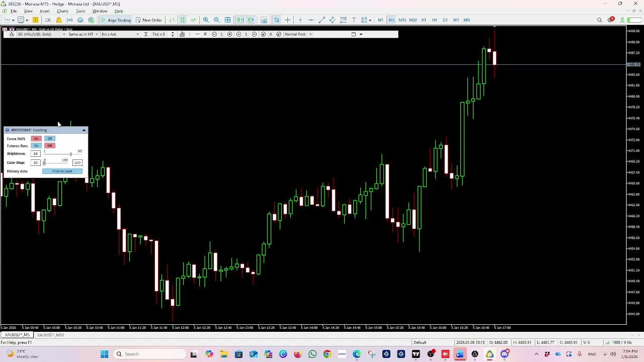Open the Charts menu
This screenshot has height=362, width=644.
coord(62,11)
